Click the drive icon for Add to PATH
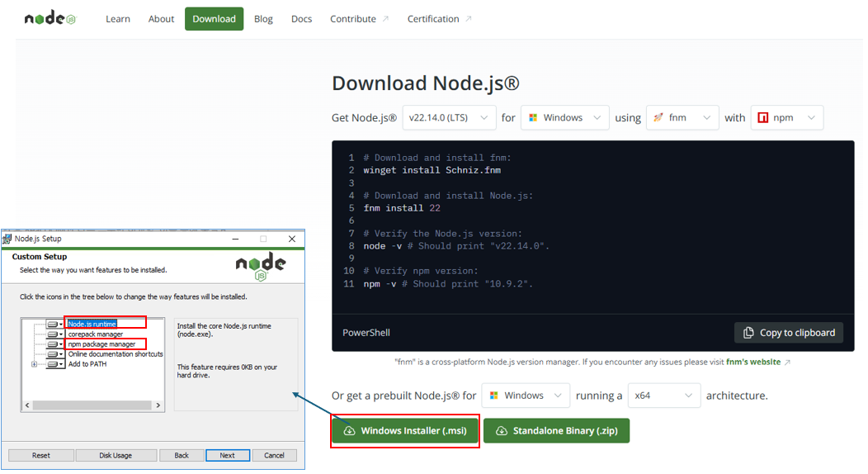Screen dimensions: 868x474 (54, 364)
